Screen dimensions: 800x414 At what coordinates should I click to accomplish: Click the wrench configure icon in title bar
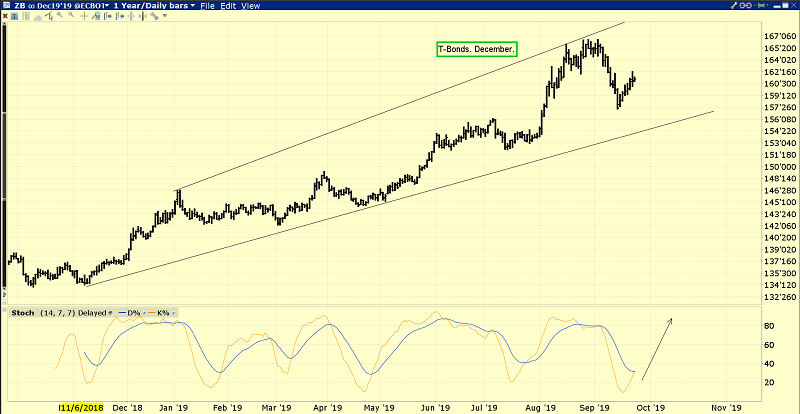point(734,6)
